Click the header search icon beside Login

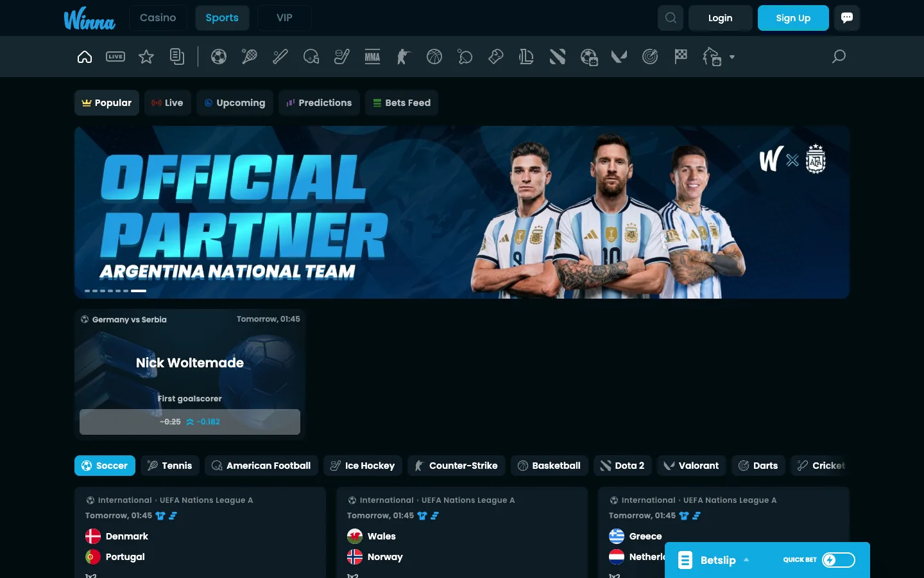671,18
